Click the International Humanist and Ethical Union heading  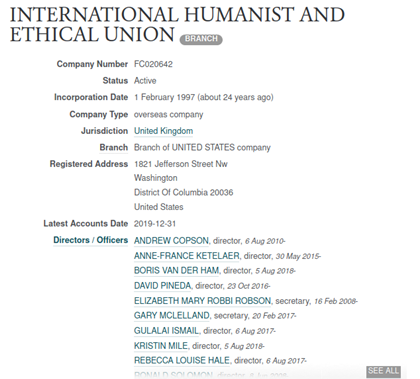[177, 25]
